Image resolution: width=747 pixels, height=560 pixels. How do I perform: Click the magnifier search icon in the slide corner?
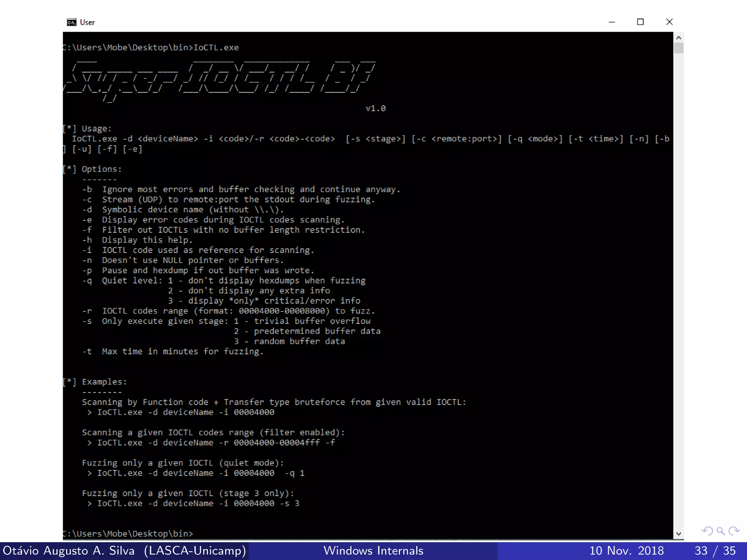pyautogui.click(x=720, y=531)
